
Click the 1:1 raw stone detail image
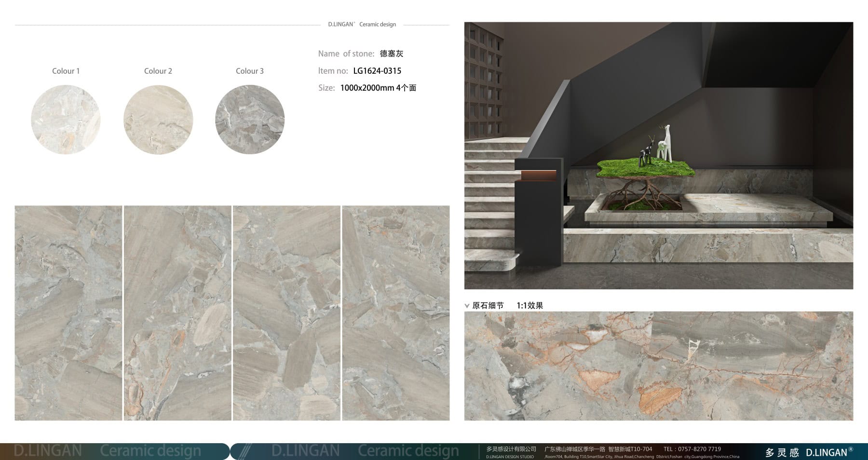tap(658, 366)
